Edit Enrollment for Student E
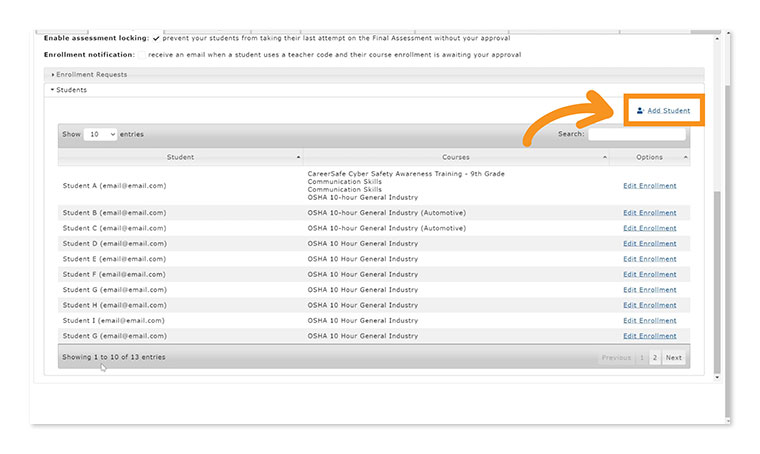Viewport: 760px width, 454px height. (649, 259)
